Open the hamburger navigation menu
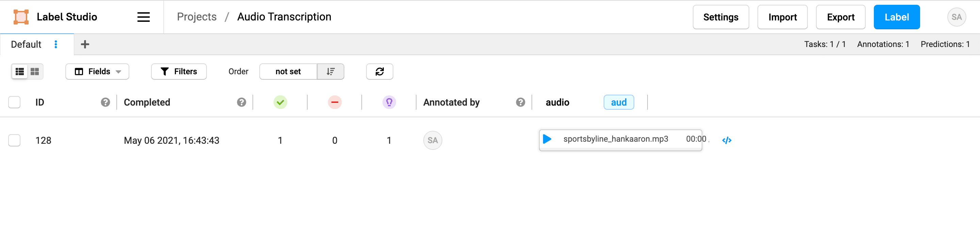The image size is (980, 250). click(143, 17)
